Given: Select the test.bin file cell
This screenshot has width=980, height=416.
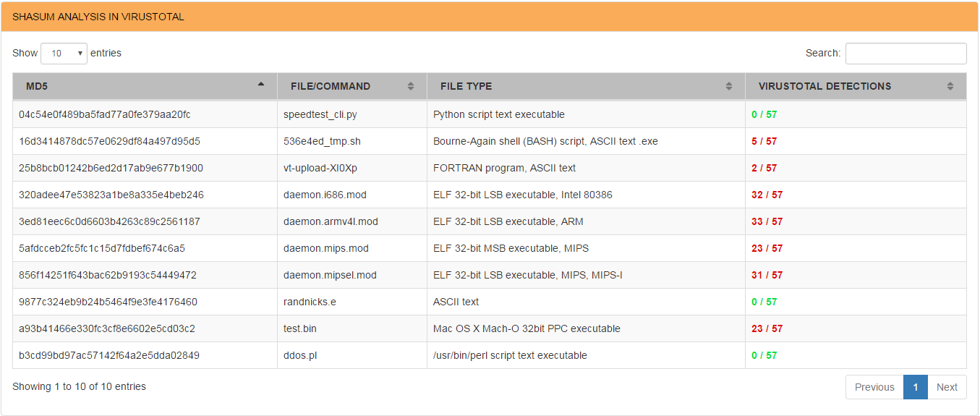Looking at the screenshot, I should click(300, 328).
